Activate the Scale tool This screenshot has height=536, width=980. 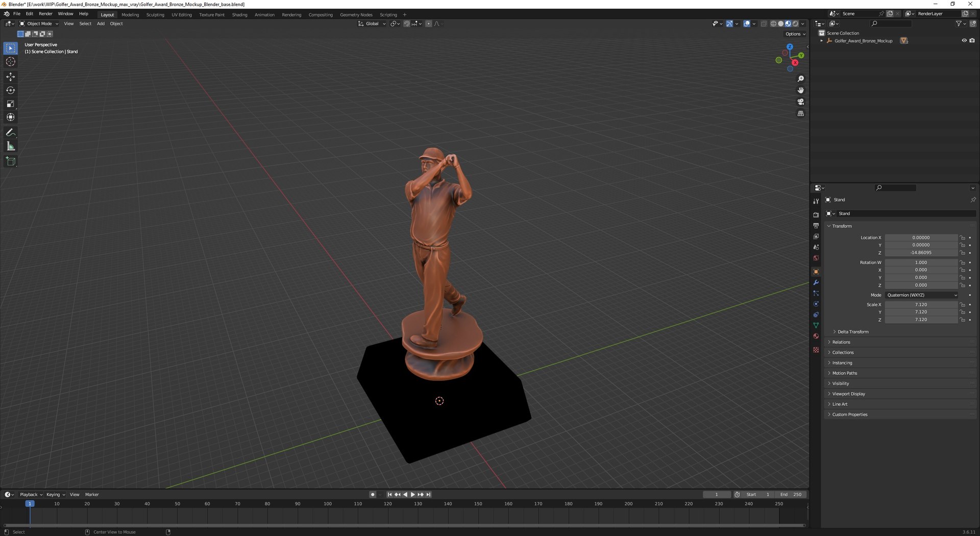pos(10,104)
